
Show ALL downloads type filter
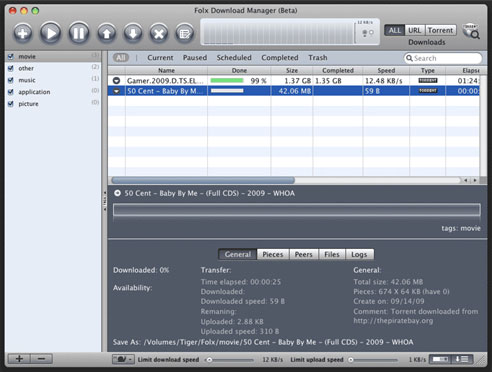tap(395, 30)
